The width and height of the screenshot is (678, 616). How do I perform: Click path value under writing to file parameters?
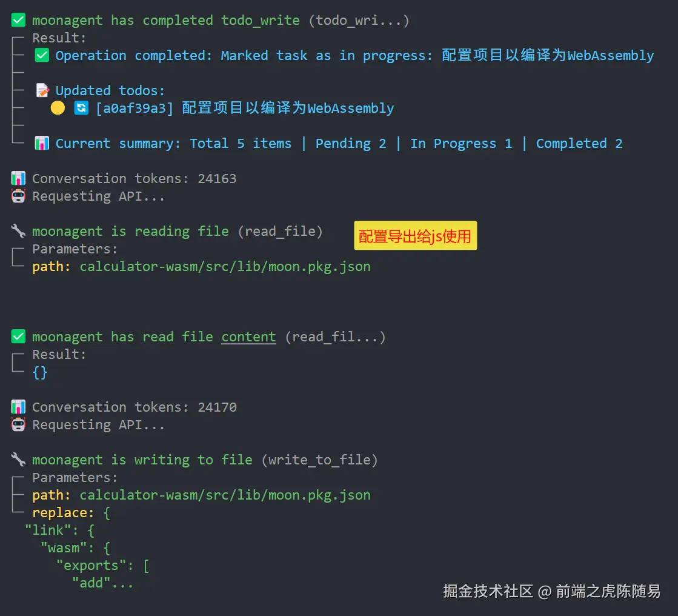(x=225, y=495)
